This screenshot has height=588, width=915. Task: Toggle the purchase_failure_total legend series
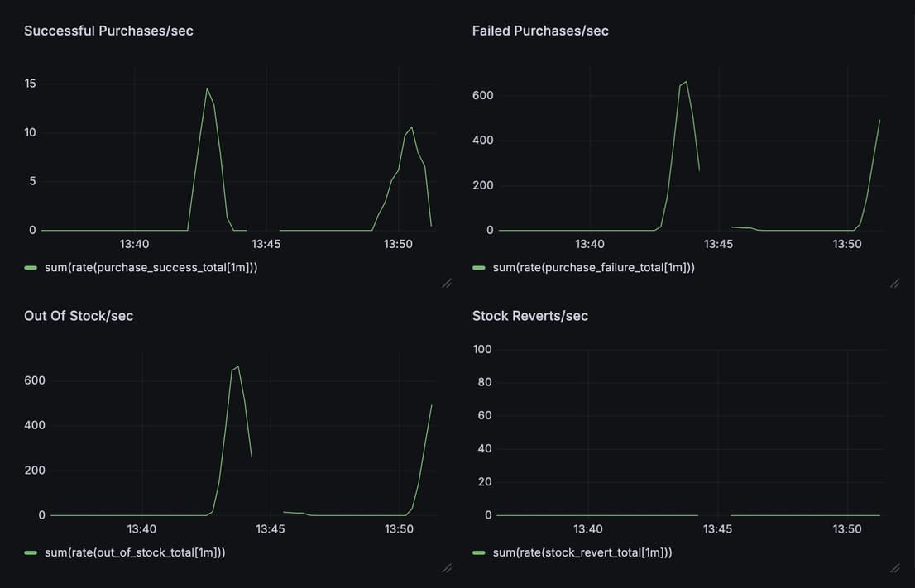pyautogui.click(x=593, y=268)
